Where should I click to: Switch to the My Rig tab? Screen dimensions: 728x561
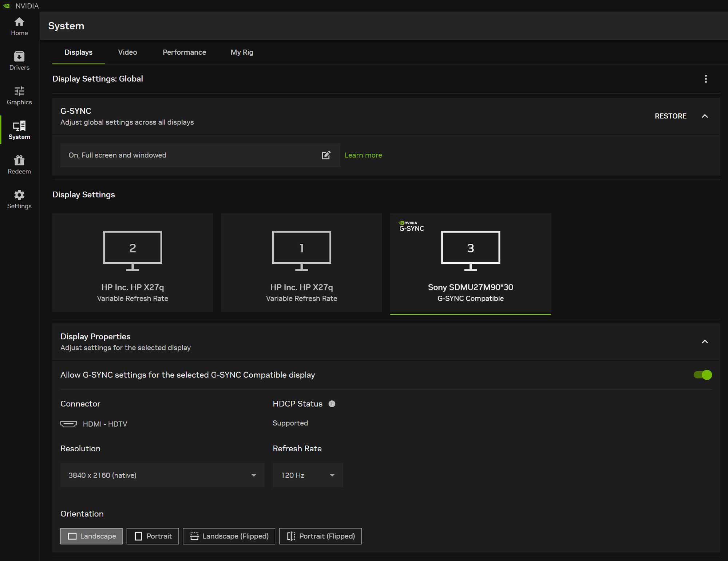click(242, 52)
